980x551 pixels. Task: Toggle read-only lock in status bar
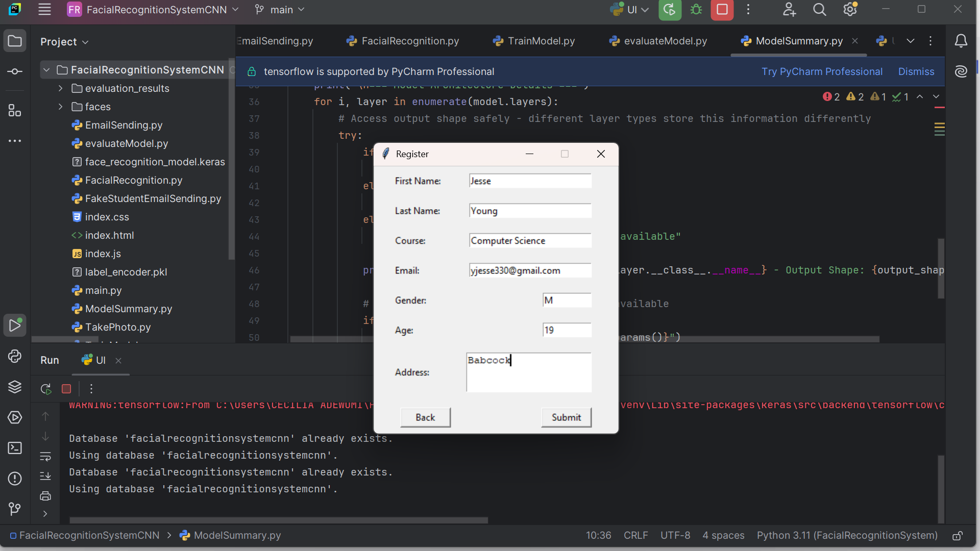click(x=958, y=536)
